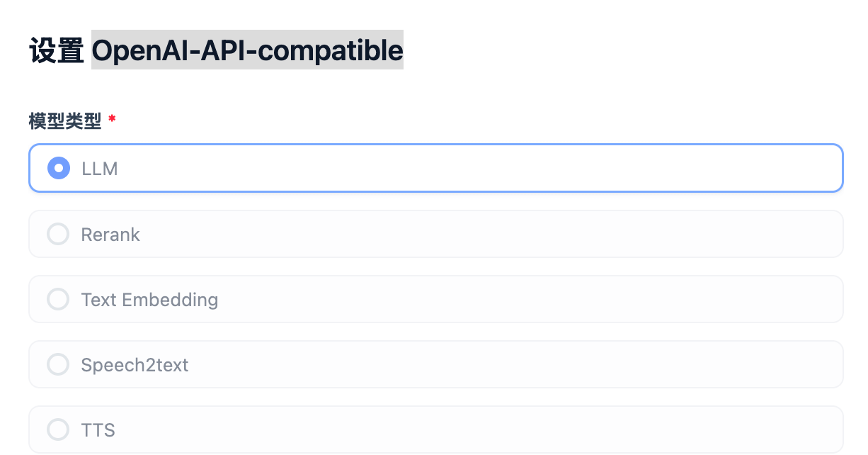Click the "Text Embedding" label text

click(x=149, y=300)
